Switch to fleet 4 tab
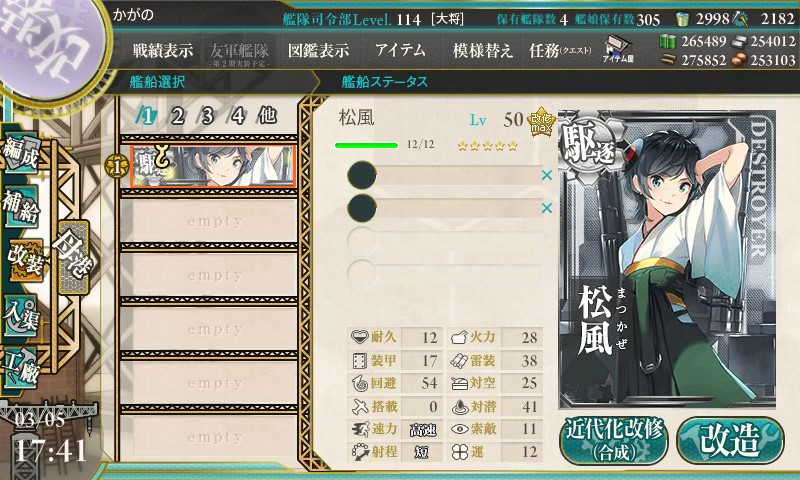 pyautogui.click(x=237, y=116)
